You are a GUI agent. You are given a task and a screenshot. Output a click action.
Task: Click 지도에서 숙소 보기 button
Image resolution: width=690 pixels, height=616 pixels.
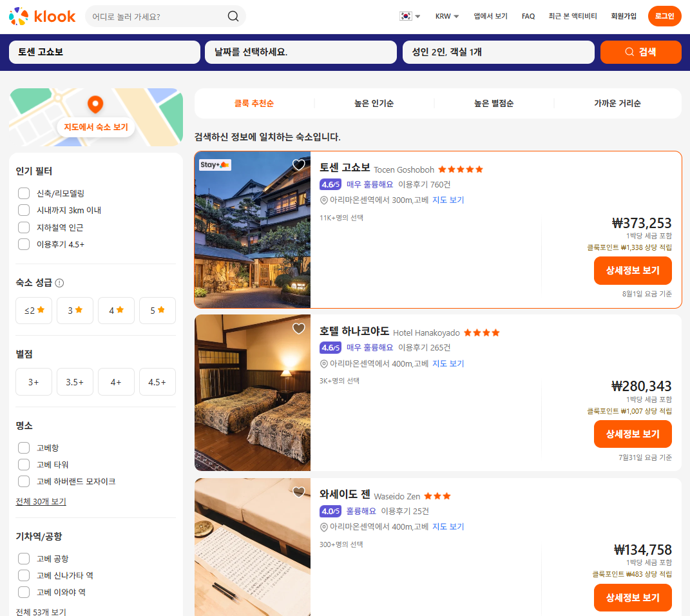pos(96,127)
